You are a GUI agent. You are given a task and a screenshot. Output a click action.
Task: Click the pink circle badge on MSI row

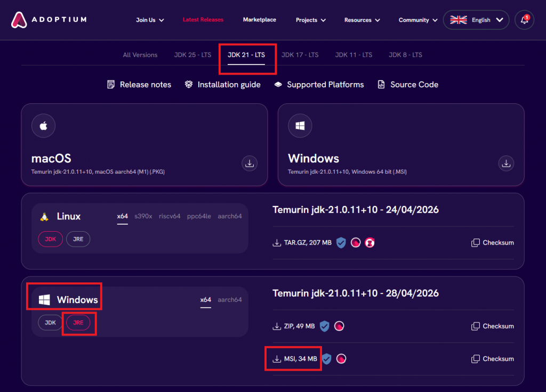coord(341,359)
